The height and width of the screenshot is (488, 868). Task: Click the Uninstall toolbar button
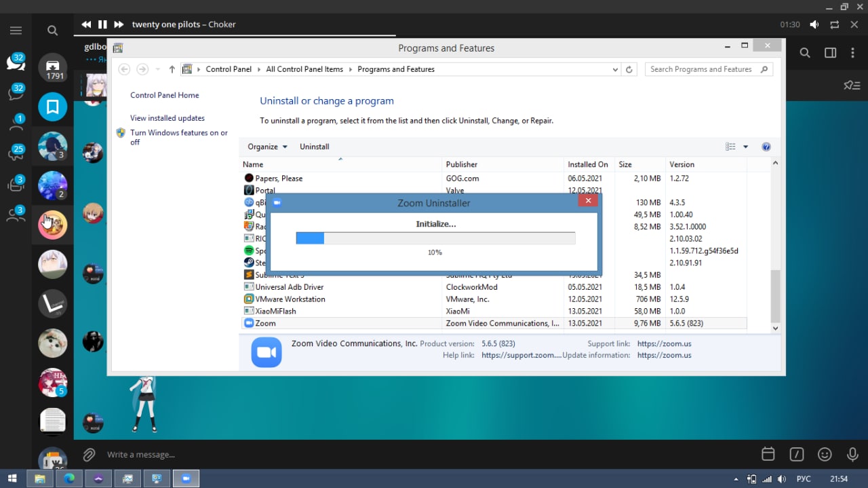[x=315, y=147]
